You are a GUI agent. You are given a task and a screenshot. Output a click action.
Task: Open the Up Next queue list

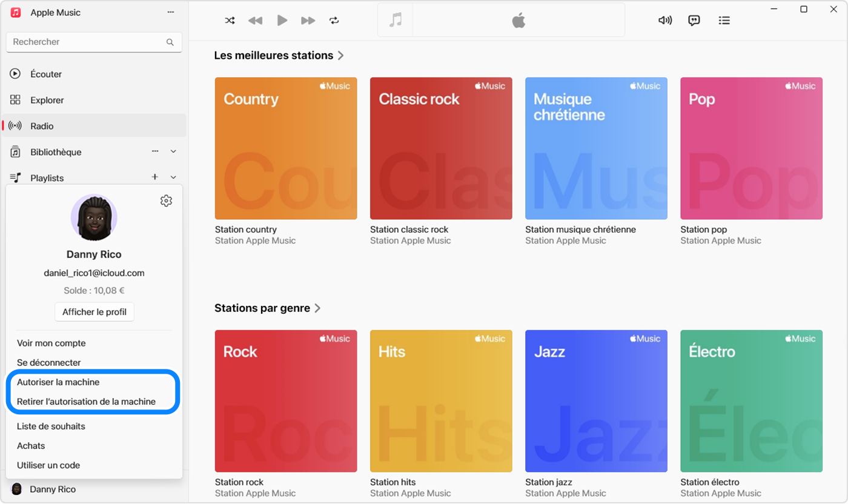click(724, 21)
